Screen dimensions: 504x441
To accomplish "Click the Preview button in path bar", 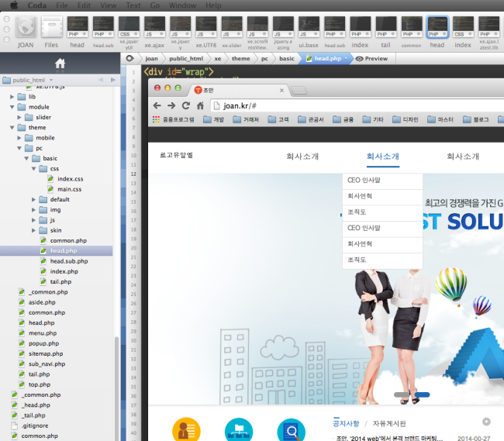I will [371, 58].
